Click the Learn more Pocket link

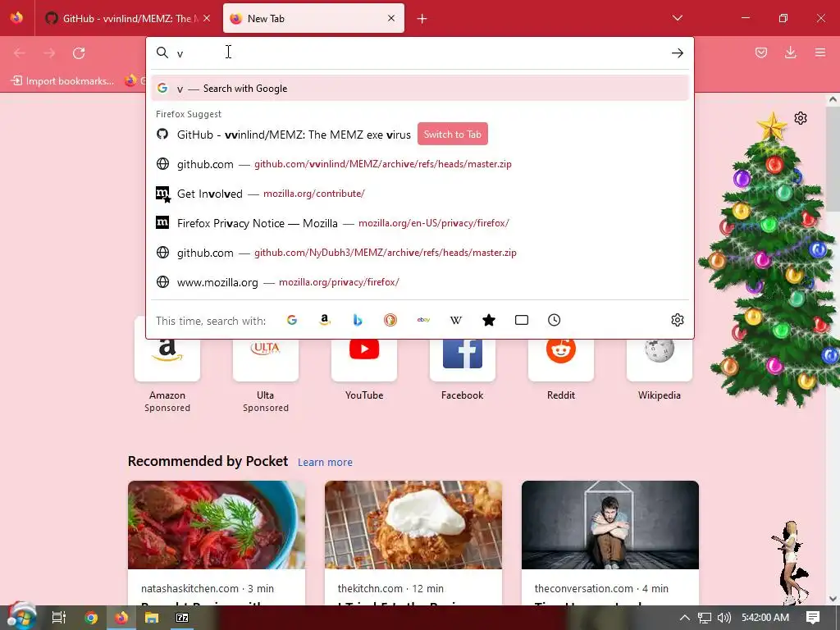point(325,463)
